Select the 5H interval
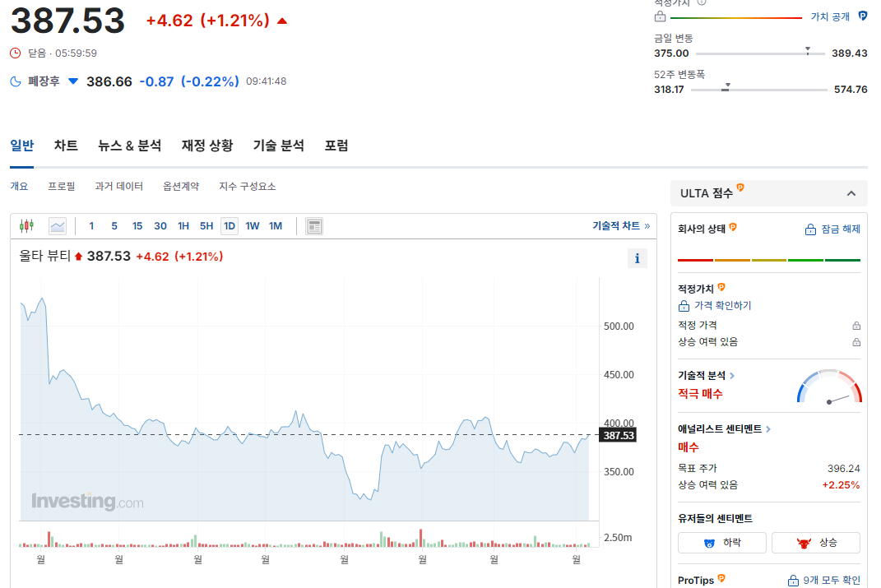Image resolution: width=881 pixels, height=588 pixels. point(206,226)
